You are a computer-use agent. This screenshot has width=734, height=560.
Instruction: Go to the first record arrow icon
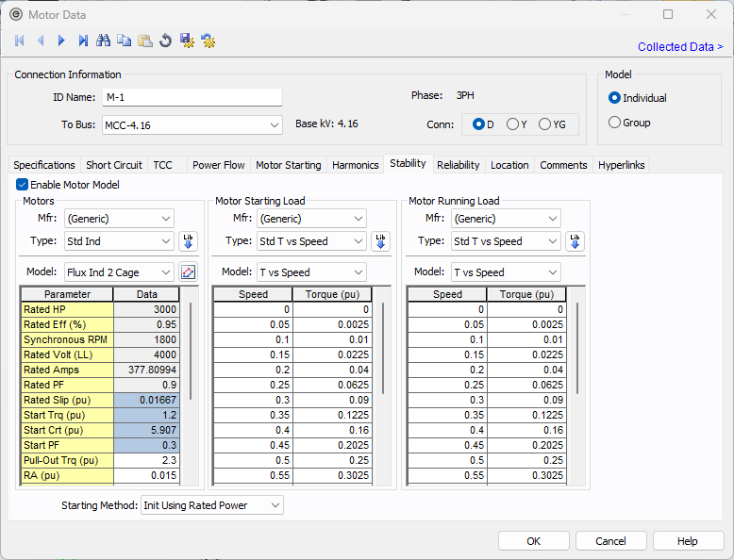[x=19, y=41]
